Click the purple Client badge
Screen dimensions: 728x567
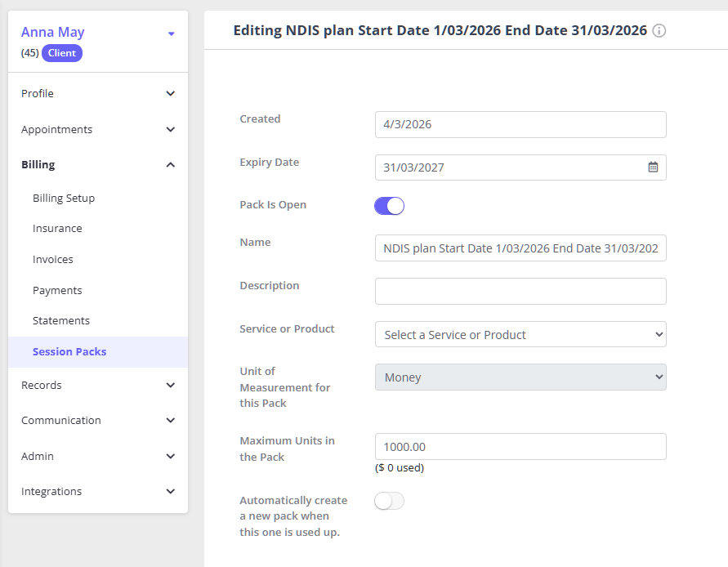(62, 53)
